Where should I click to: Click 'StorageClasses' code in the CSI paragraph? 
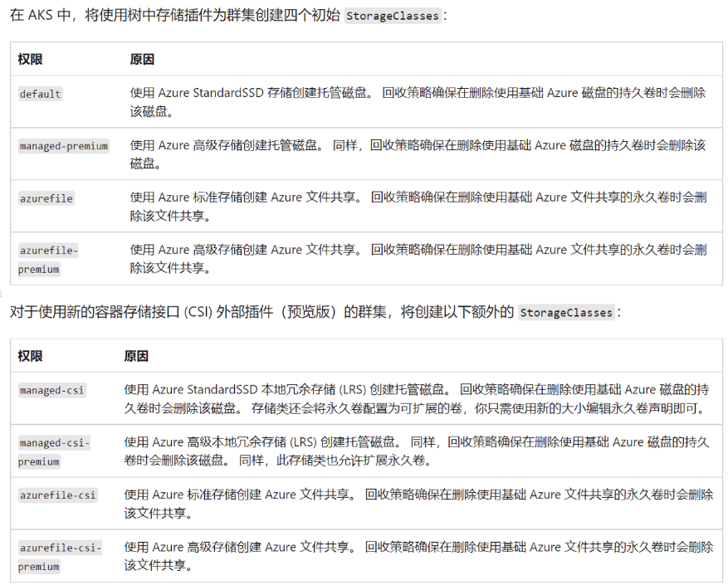point(566,313)
